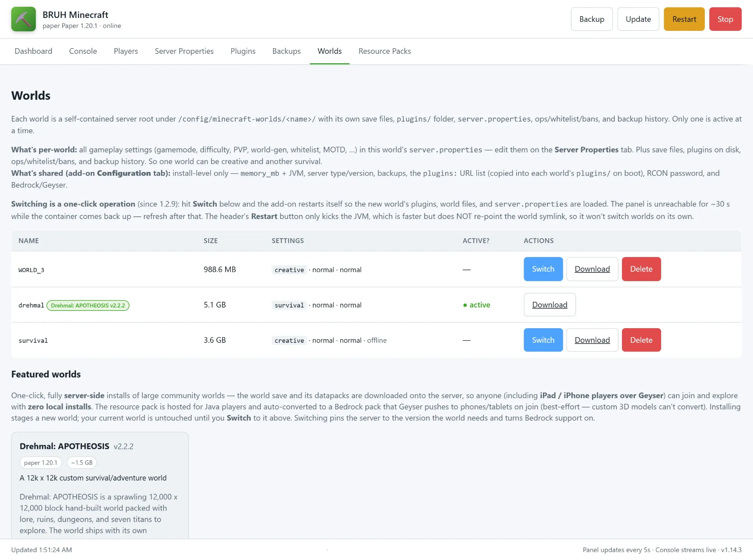Click the BRUH Minecraft server title

pos(75,15)
